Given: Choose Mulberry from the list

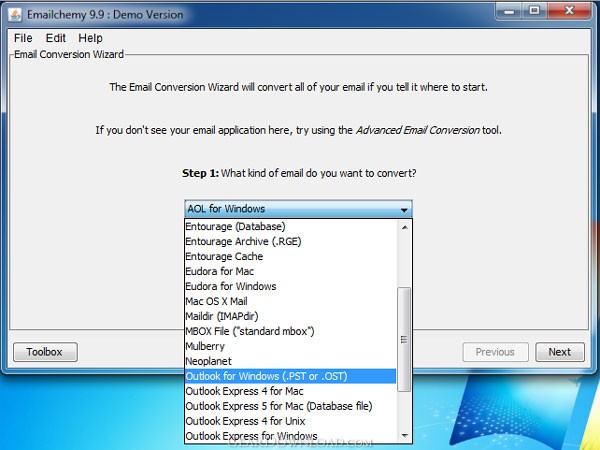Looking at the screenshot, I should click(290, 346).
